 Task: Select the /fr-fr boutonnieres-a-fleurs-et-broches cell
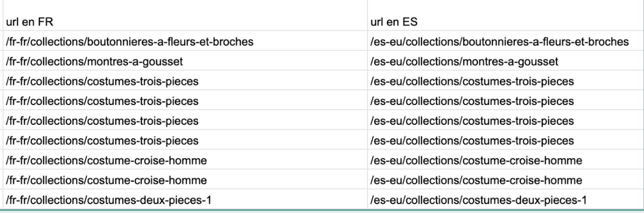[183, 41]
